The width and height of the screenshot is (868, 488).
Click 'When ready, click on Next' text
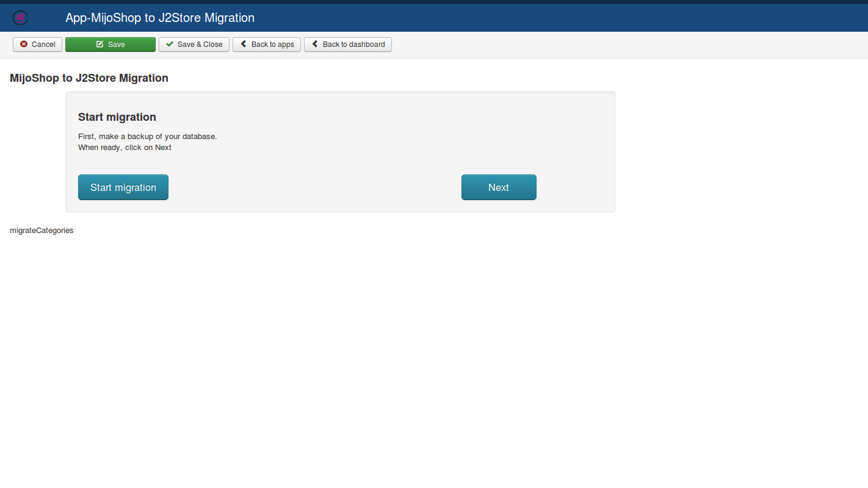point(125,148)
